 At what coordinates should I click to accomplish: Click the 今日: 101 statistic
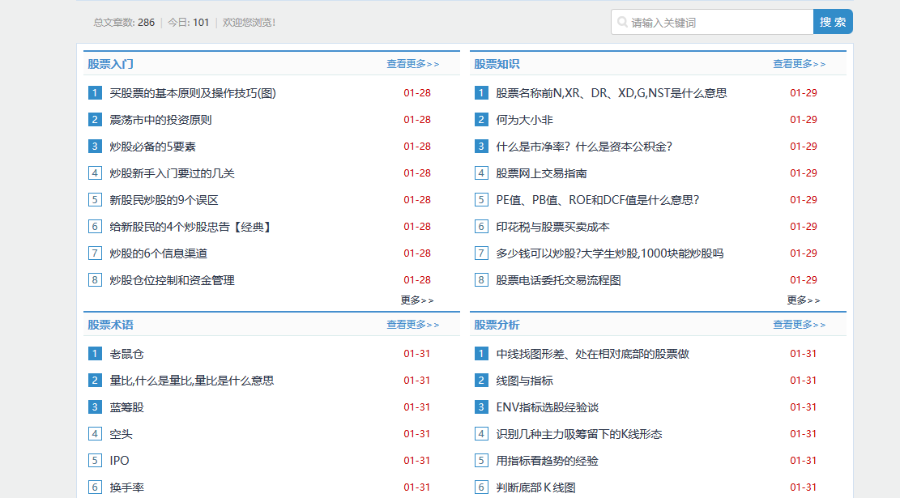pos(188,23)
